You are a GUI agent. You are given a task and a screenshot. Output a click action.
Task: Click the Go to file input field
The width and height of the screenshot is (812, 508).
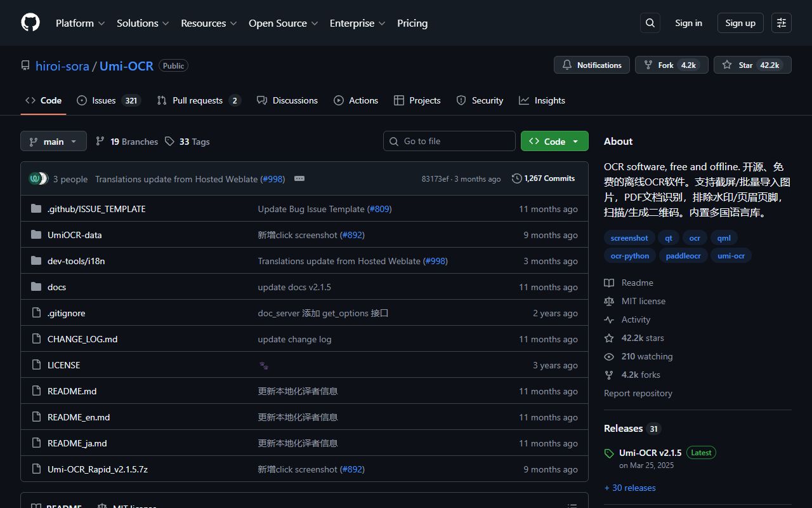[x=449, y=141]
